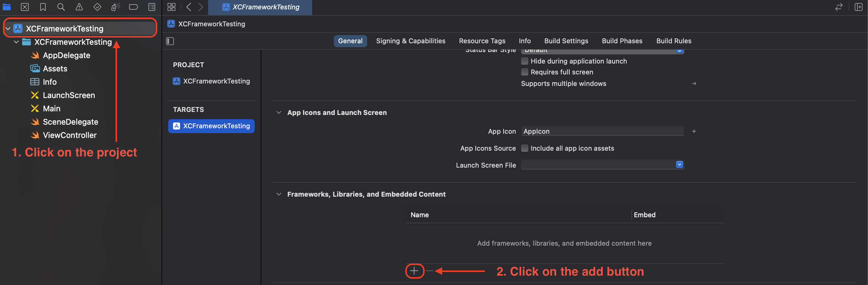This screenshot has width=868, height=285.
Task: Open AppDelegate swift file
Action: pos(66,55)
